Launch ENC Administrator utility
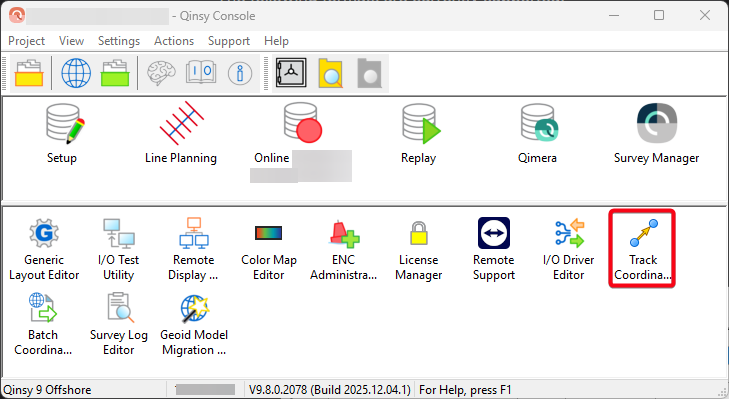This screenshot has width=729, height=399. pos(344,250)
